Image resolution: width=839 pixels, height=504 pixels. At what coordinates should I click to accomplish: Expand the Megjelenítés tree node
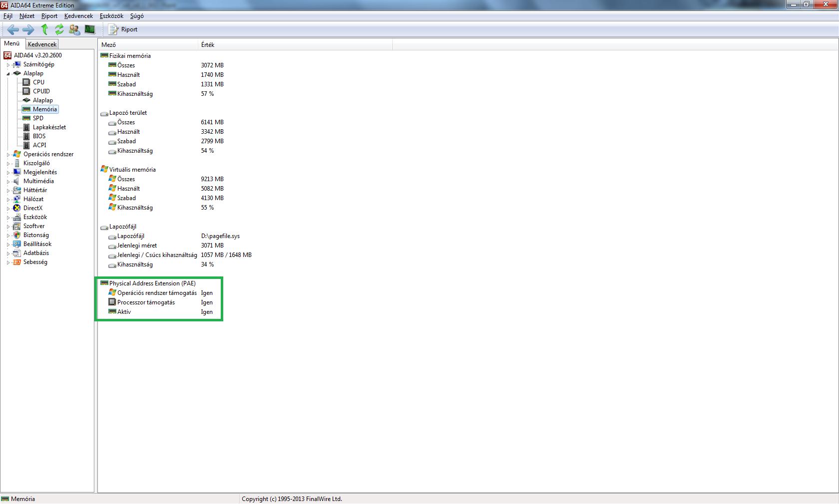[x=8, y=173]
